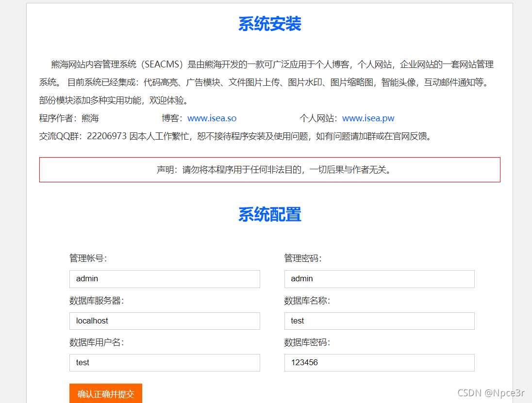Click the 数据库密码 field showing 123456
Viewport: 532px width, 403px height.
(379, 362)
